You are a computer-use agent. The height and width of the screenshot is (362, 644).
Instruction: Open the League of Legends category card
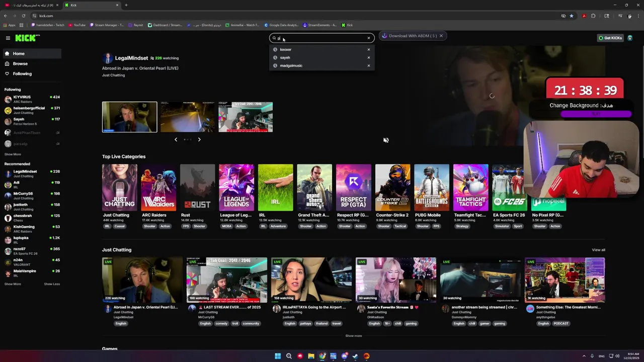(x=236, y=188)
